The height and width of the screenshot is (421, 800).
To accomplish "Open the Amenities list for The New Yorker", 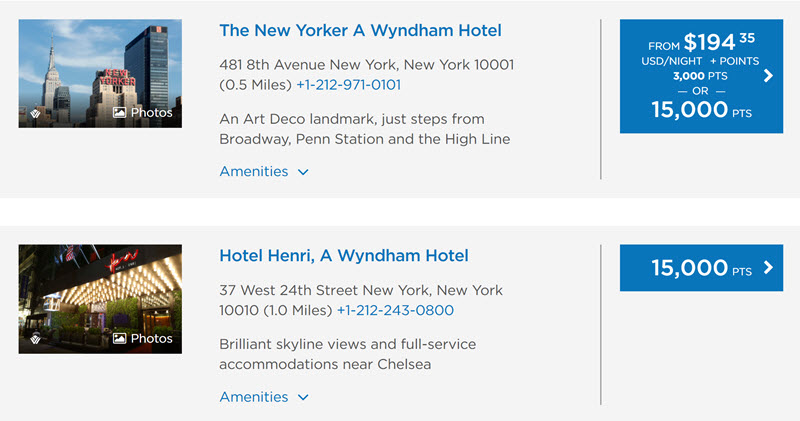I will coord(264,171).
